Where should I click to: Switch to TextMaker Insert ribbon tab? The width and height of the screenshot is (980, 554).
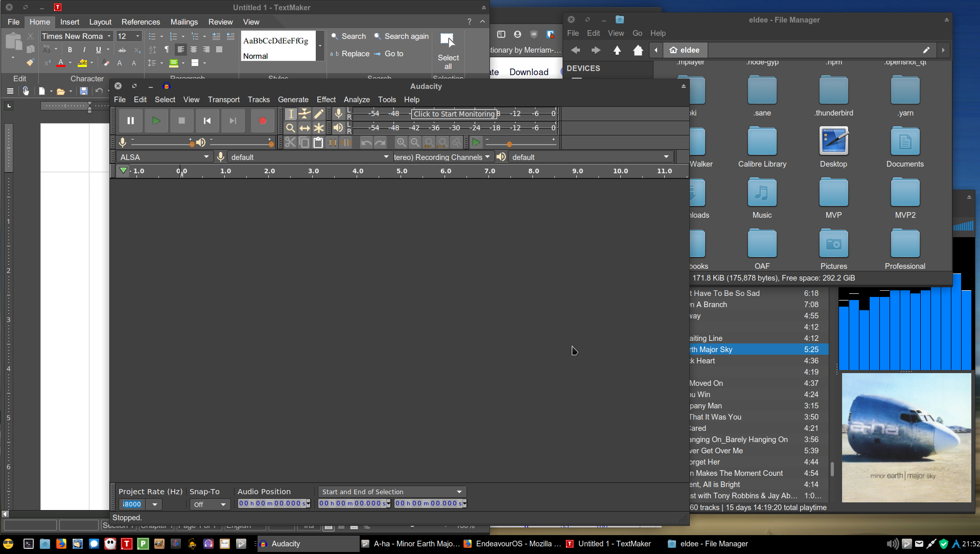[x=69, y=22]
